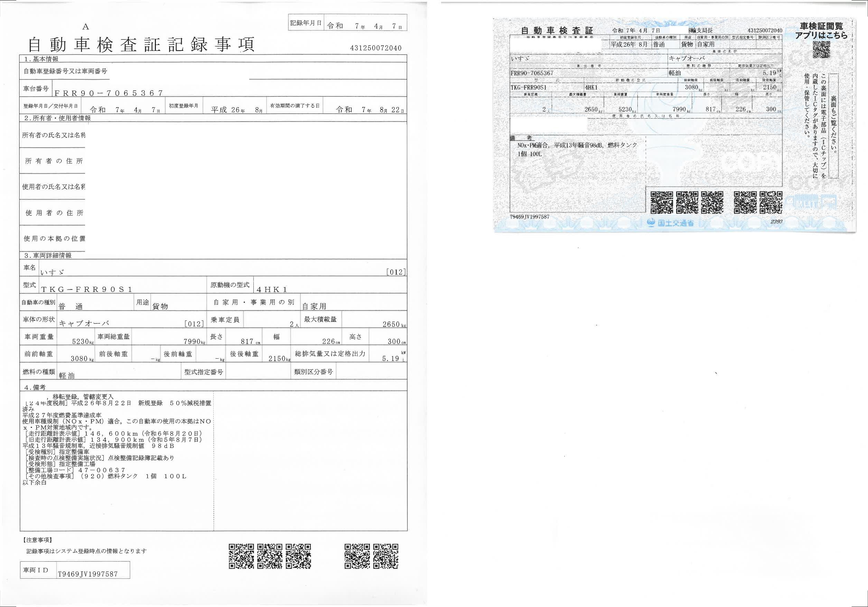The height and width of the screenshot is (607, 868).
Task: Click 817cm beside 長さ on the record sheet
Action: (251, 341)
